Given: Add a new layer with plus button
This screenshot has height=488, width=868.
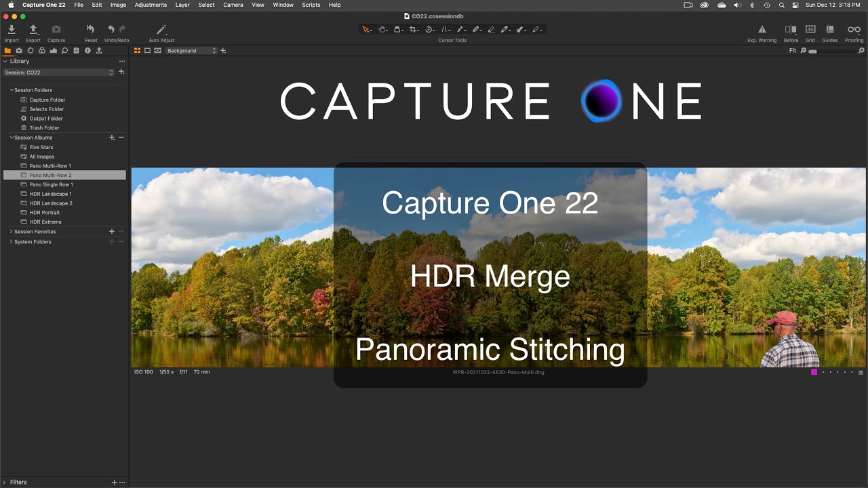Looking at the screenshot, I should pos(223,51).
